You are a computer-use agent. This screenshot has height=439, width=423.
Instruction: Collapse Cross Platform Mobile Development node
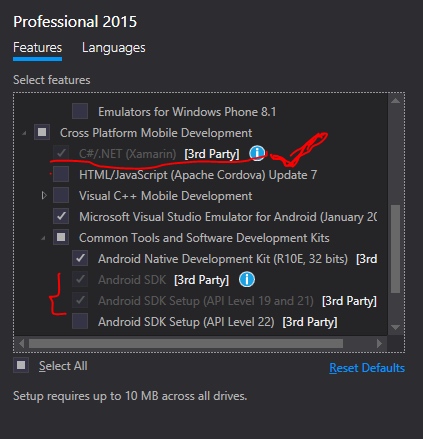[24, 133]
